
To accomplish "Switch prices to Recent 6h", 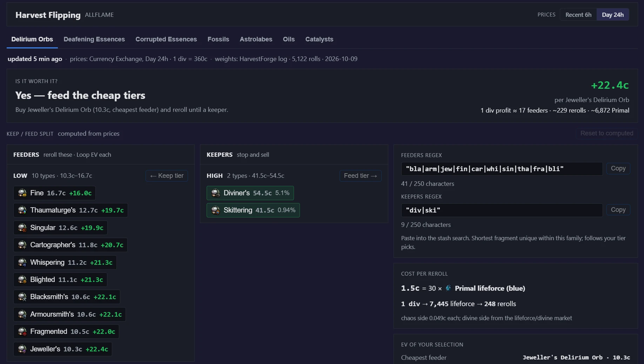I will point(578,15).
